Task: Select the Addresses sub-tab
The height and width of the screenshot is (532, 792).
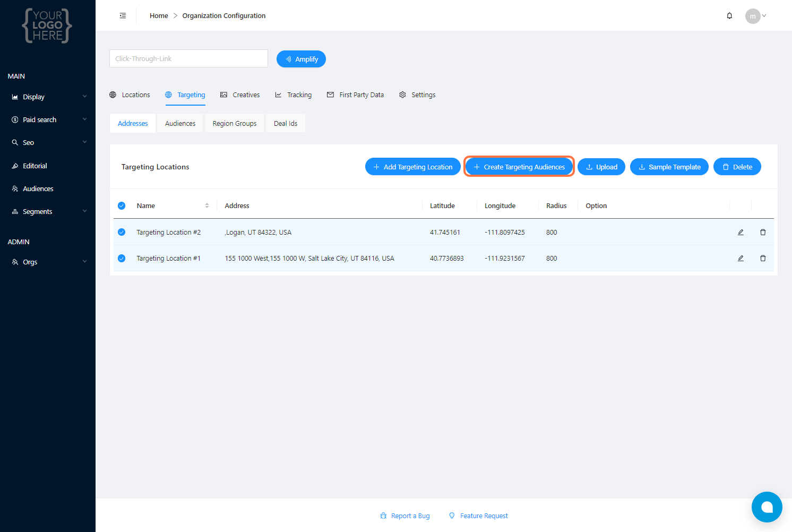Action: pyautogui.click(x=133, y=123)
